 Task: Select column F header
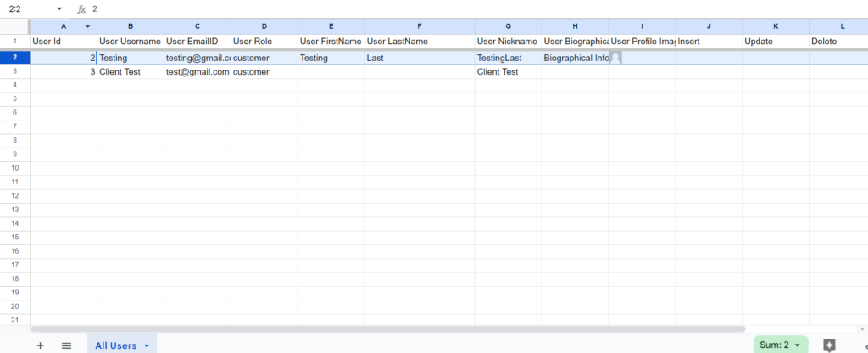click(419, 26)
